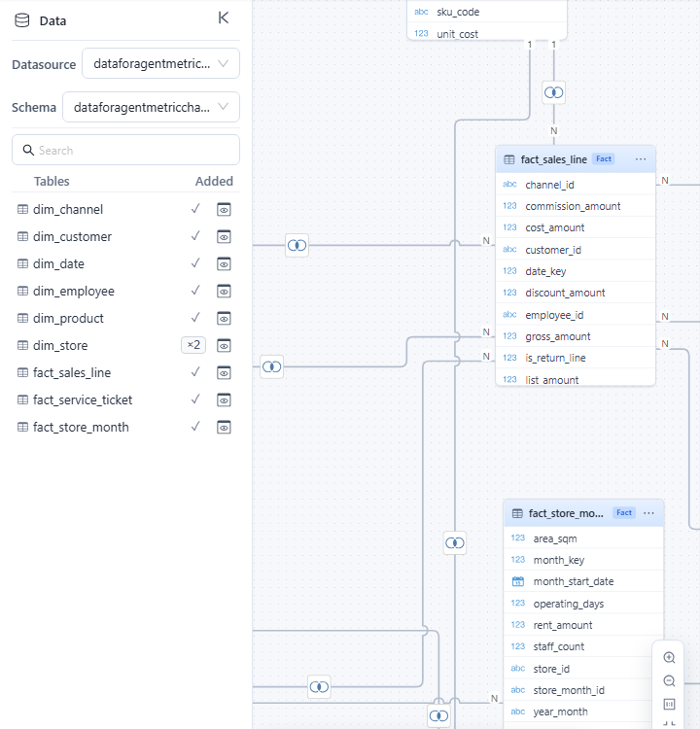
Task: Select the customer_id column
Action: (576, 250)
